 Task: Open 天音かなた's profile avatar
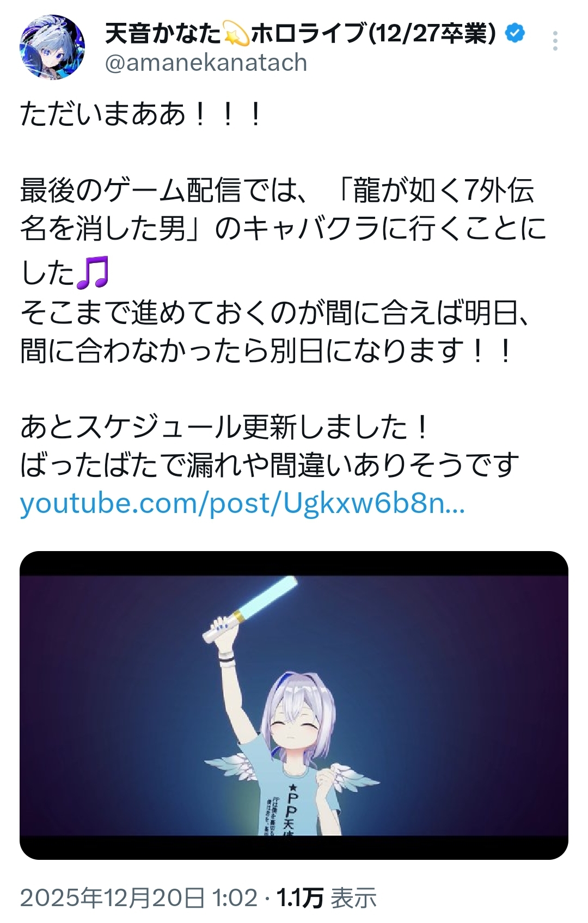(52, 47)
